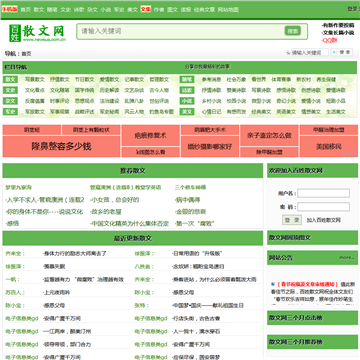
Task: Open 军事观察 subcategory link
Action: tap(60, 112)
